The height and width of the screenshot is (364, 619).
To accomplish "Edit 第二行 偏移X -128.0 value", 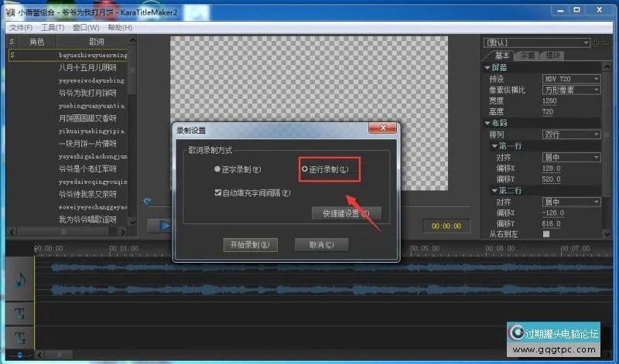I will click(553, 213).
